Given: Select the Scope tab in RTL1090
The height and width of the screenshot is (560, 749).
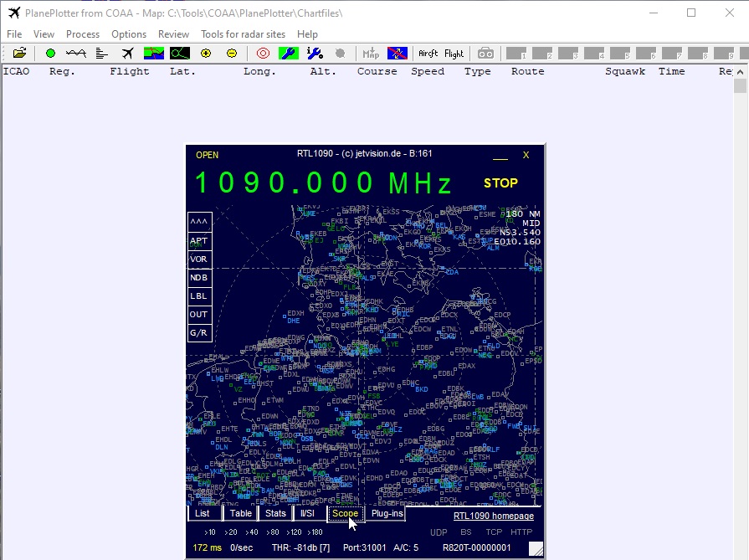Looking at the screenshot, I should coord(346,514).
